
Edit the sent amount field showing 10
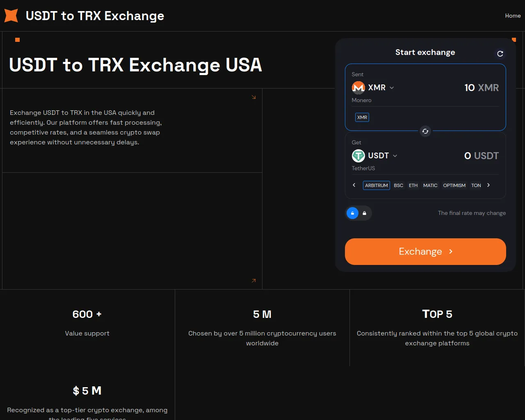pyautogui.click(x=469, y=88)
